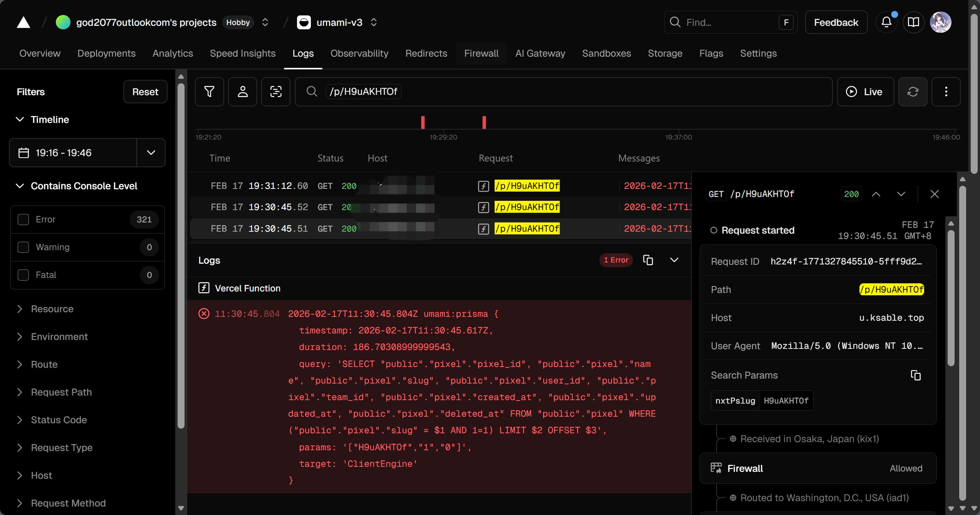The width and height of the screenshot is (980, 515).
Task: Go to the Deployments tab
Action: coord(106,53)
